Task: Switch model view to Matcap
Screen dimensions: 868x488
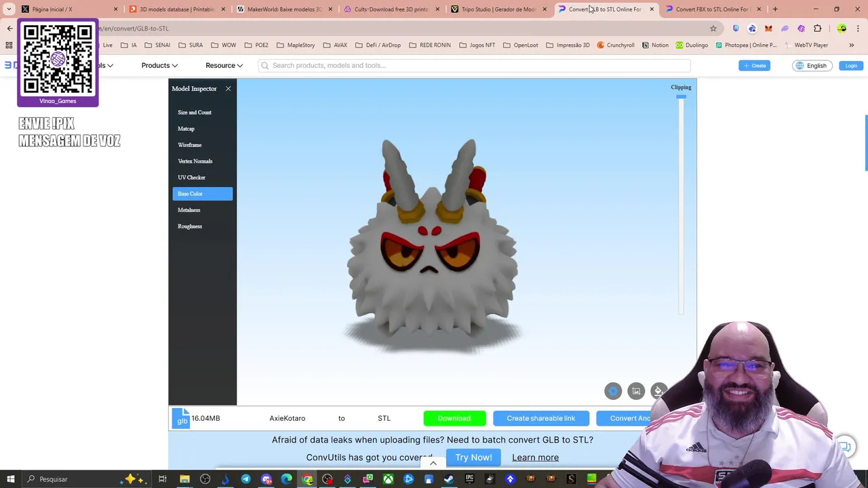Action: tap(202, 129)
